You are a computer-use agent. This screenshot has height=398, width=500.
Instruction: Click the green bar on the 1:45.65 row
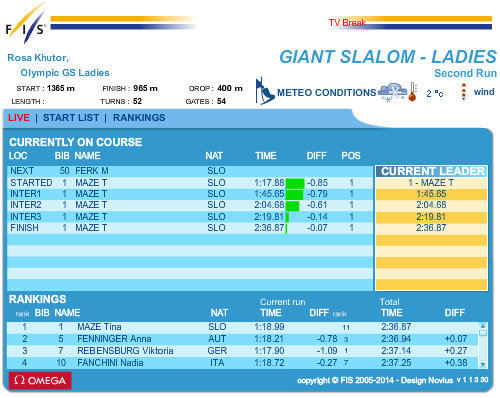click(294, 194)
